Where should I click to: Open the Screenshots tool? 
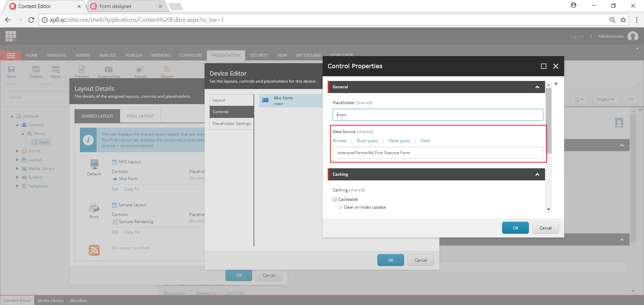pyautogui.click(x=108, y=69)
